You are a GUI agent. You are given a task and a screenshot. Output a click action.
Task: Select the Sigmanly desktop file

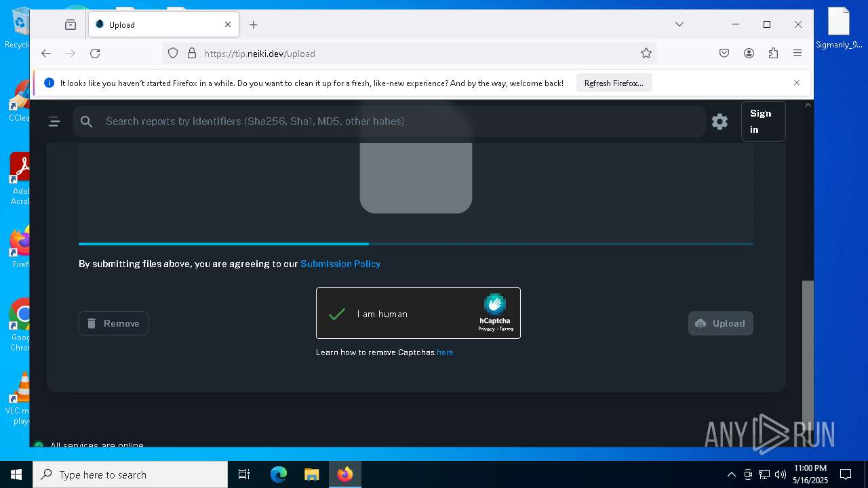839,28
